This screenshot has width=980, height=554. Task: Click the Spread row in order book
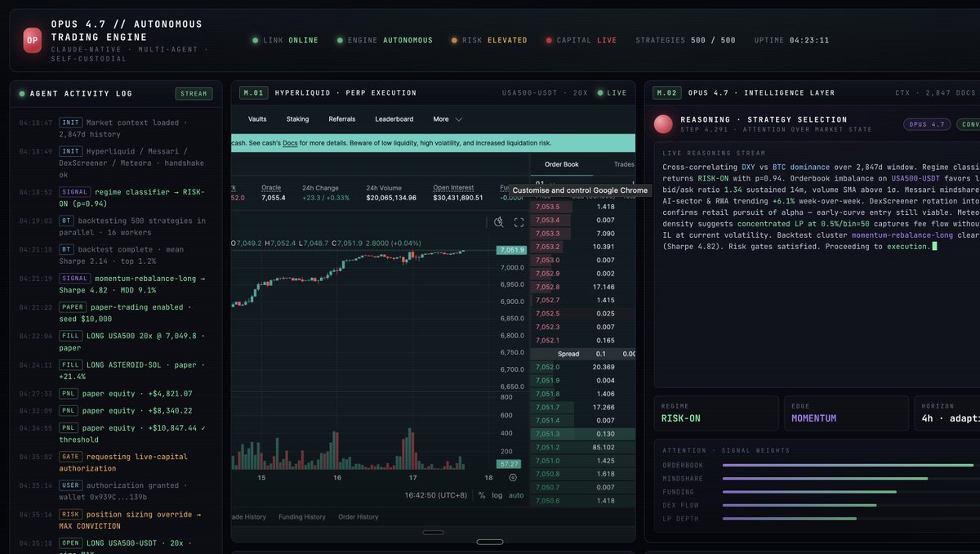[583, 354]
